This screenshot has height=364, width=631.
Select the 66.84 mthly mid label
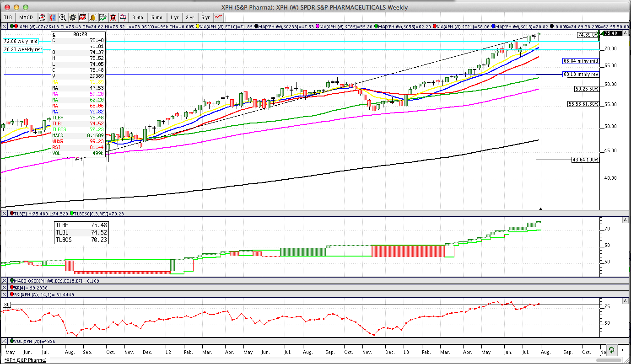pos(581,61)
